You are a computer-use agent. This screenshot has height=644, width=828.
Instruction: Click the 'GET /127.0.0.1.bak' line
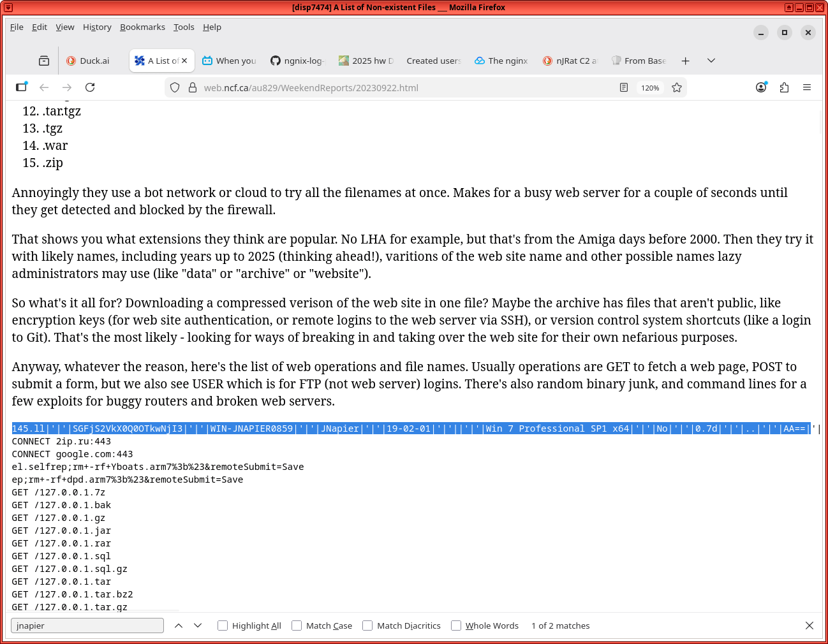pos(61,505)
